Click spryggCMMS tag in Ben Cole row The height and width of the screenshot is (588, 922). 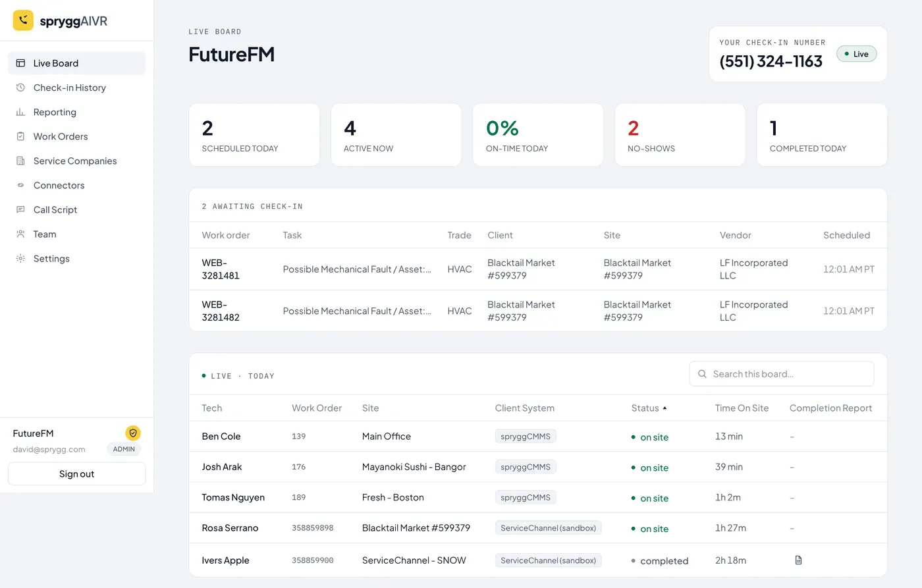[x=526, y=436]
